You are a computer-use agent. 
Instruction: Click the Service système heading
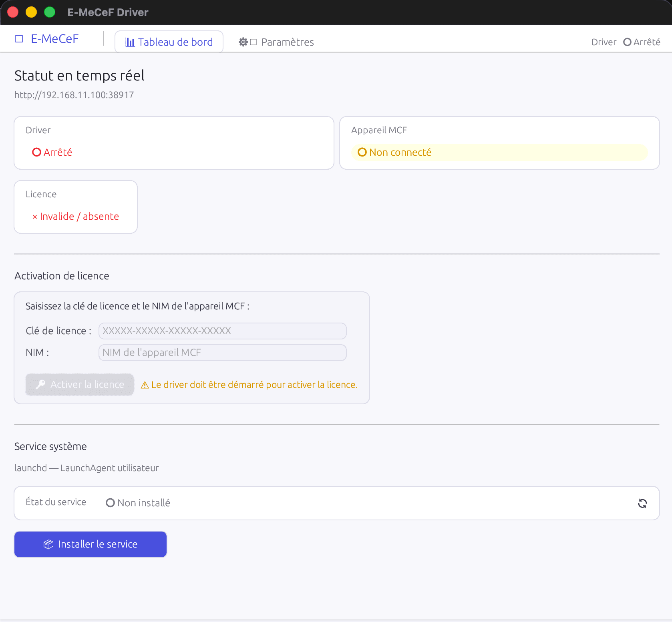point(50,446)
